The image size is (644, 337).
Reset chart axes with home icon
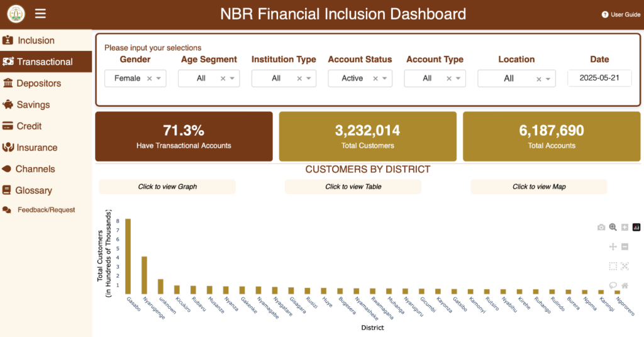coord(625,285)
